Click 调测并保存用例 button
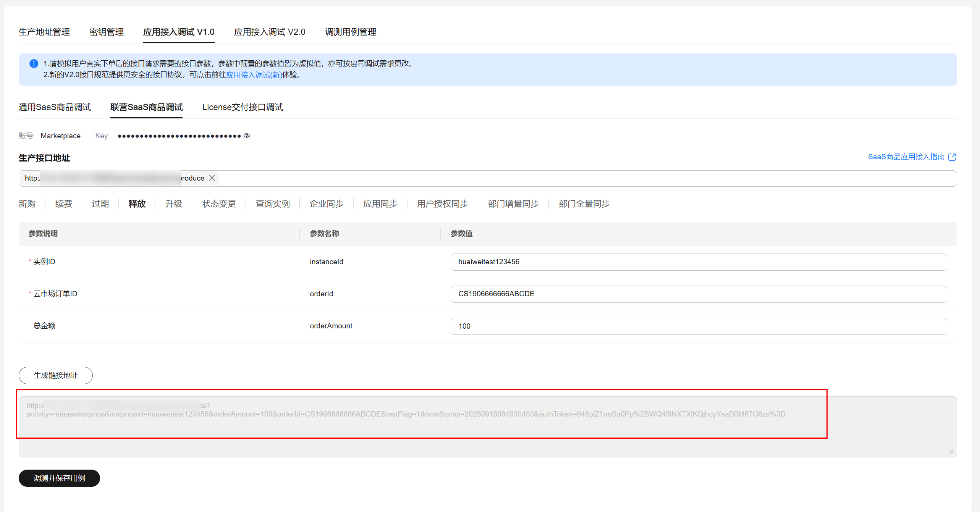 [59, 478]
